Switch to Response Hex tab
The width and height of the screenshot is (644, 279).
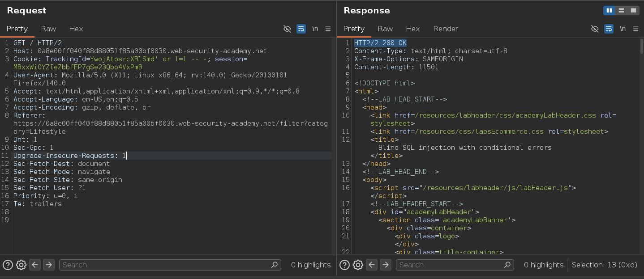pyautogui.click(x=413, y=29)
